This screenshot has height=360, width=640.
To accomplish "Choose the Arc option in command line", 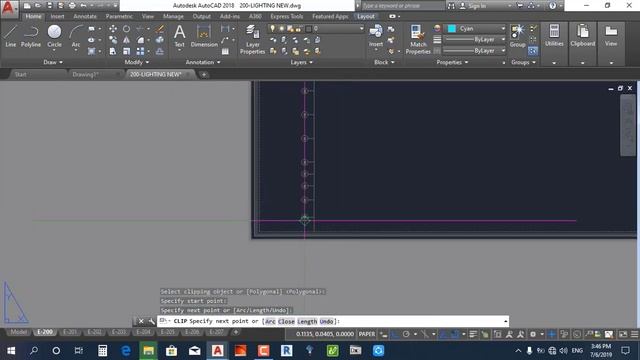I will (270, 321).
